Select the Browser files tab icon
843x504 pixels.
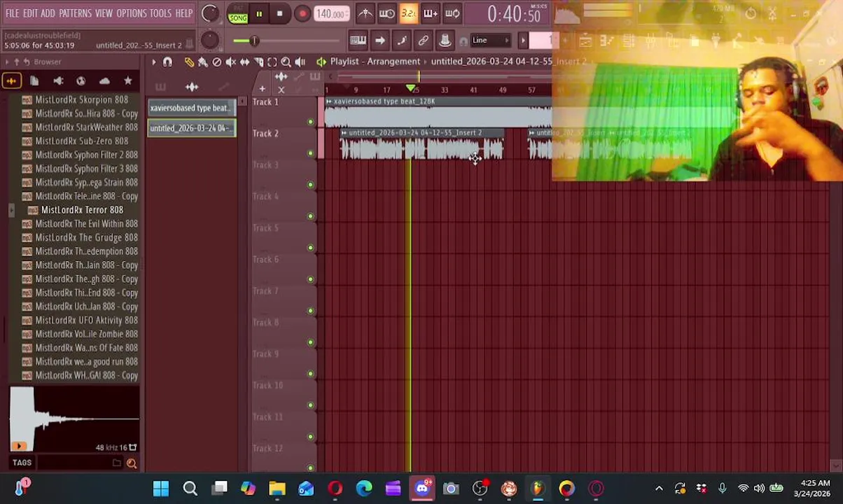(x=34, y=81)
